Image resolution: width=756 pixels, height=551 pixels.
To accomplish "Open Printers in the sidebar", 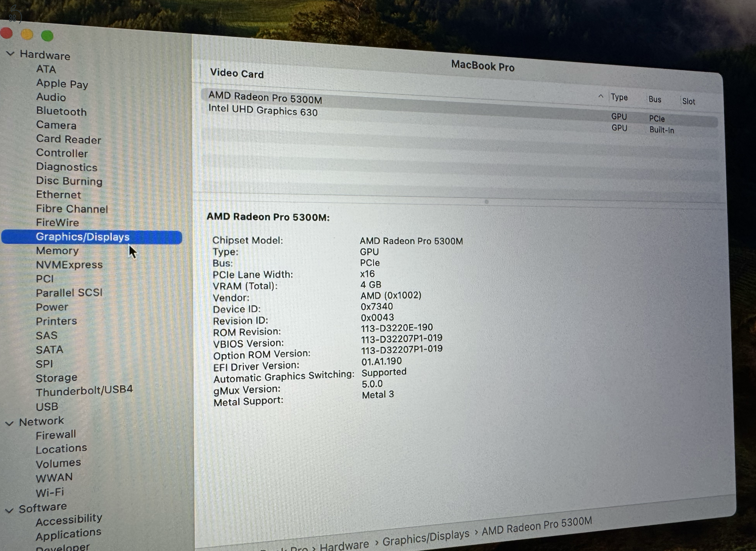I will pyautogui.click(x=56, y=321).
